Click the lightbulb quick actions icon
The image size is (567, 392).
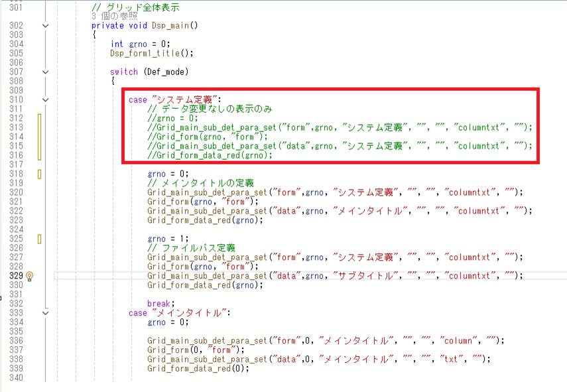30,275
